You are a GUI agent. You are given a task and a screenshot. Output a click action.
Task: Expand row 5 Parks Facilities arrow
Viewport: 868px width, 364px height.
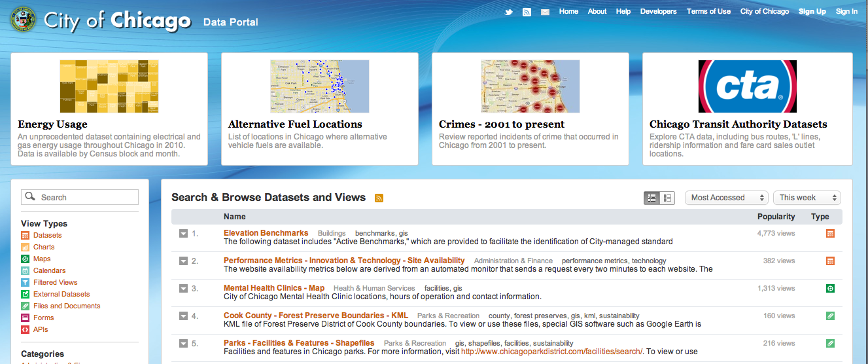tap(184, 343)
